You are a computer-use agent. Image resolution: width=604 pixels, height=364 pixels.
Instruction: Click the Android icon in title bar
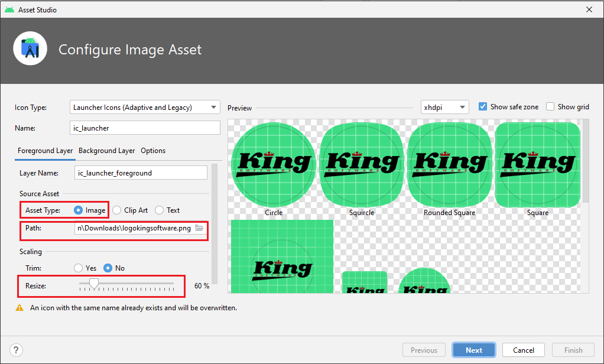(9, 9)
